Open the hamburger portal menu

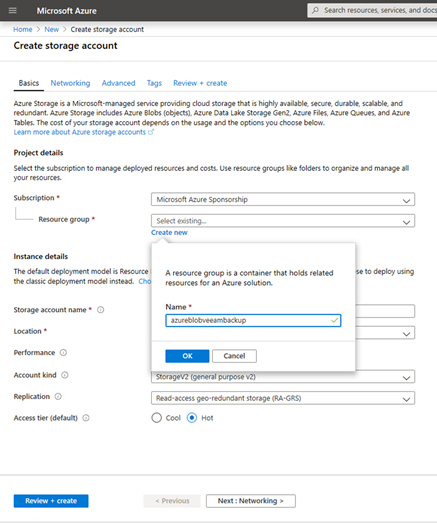(13, 10)
